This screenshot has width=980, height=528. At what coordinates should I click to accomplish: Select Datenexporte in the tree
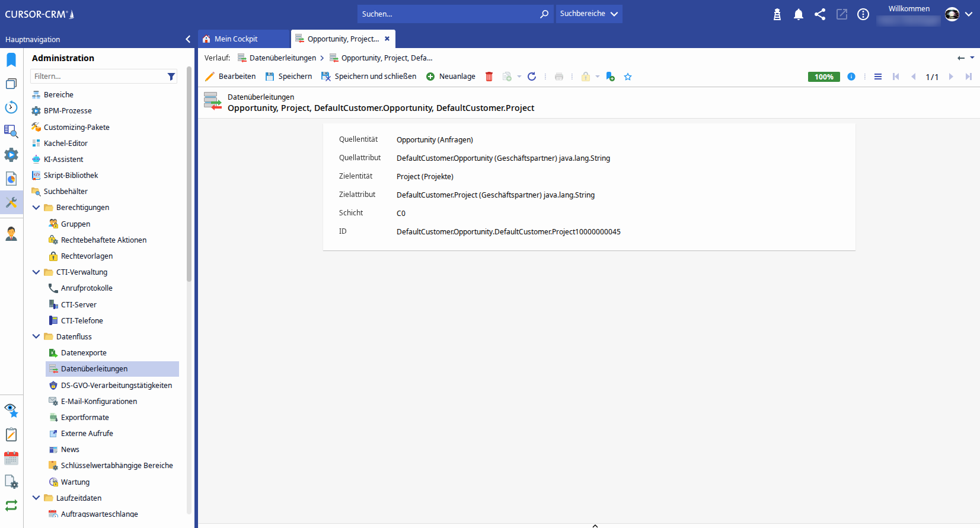(x=84, y=352)
